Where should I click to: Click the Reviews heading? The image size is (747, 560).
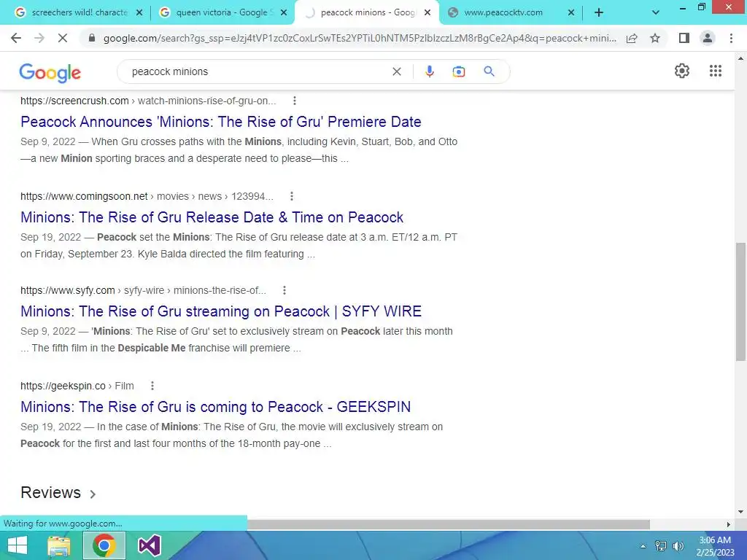pos(50,492)
